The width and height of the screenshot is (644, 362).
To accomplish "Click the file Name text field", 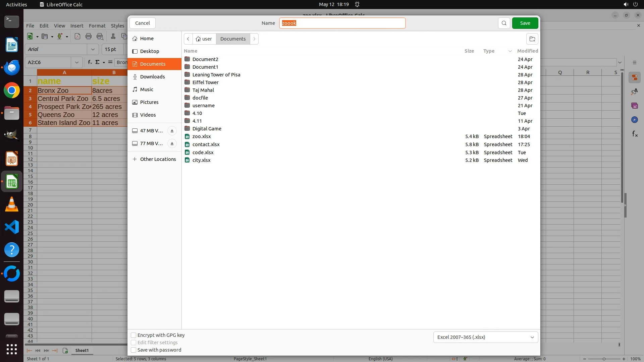I will (342, 23).
